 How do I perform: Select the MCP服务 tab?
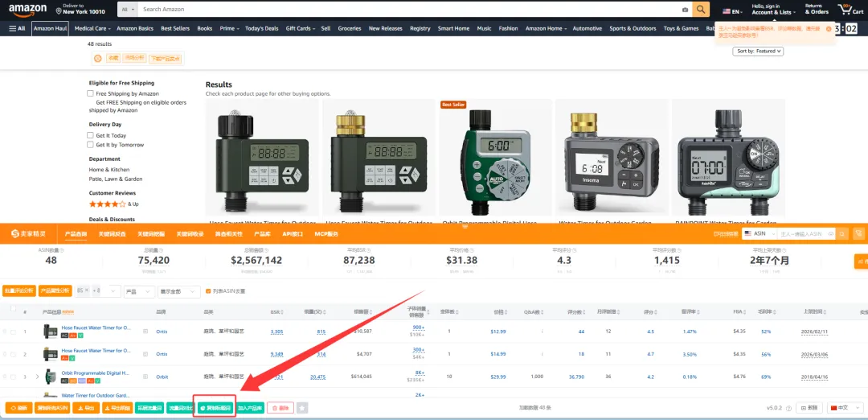[x=326, y=234]
